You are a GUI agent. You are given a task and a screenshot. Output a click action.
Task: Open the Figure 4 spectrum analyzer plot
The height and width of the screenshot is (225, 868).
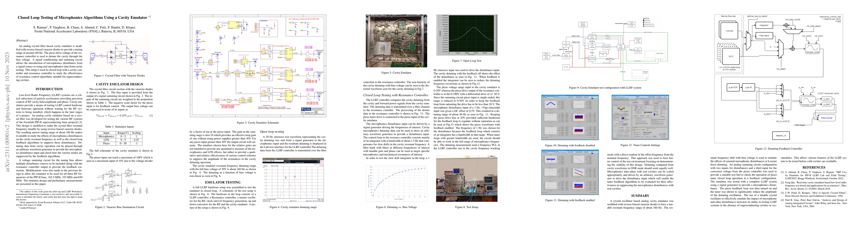click(x=293, y=179)
